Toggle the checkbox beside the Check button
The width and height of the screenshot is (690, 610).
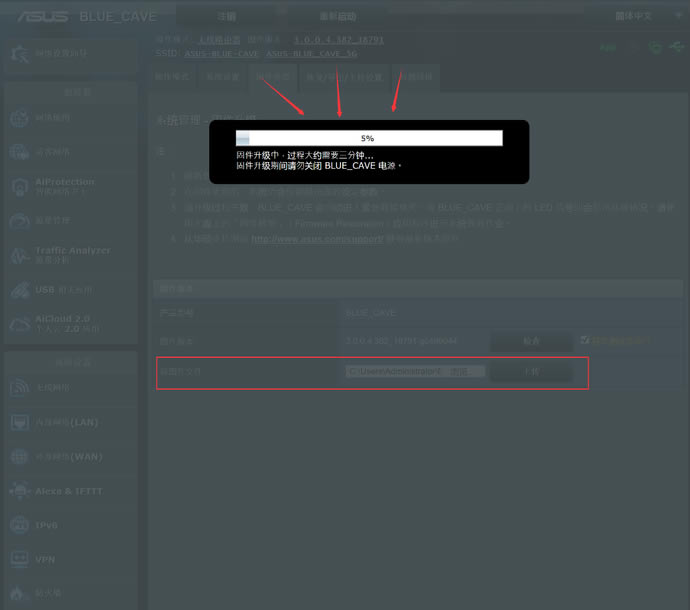[585, 340]
